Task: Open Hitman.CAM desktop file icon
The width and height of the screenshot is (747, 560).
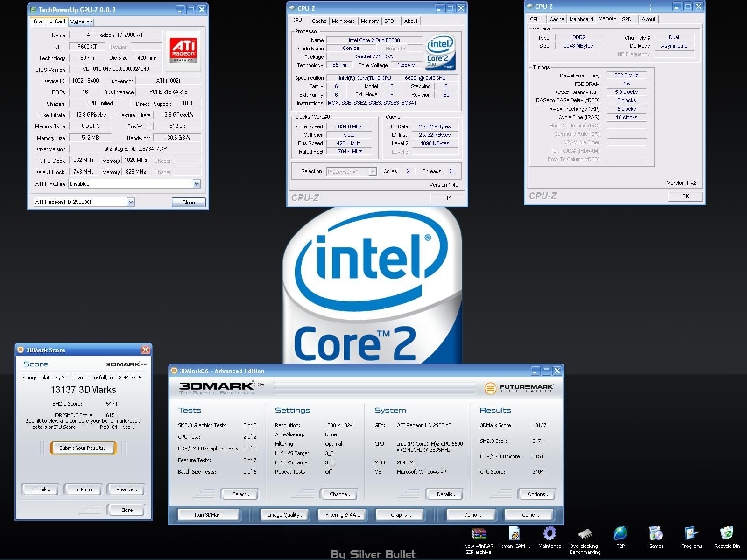Action: point(514,533)
